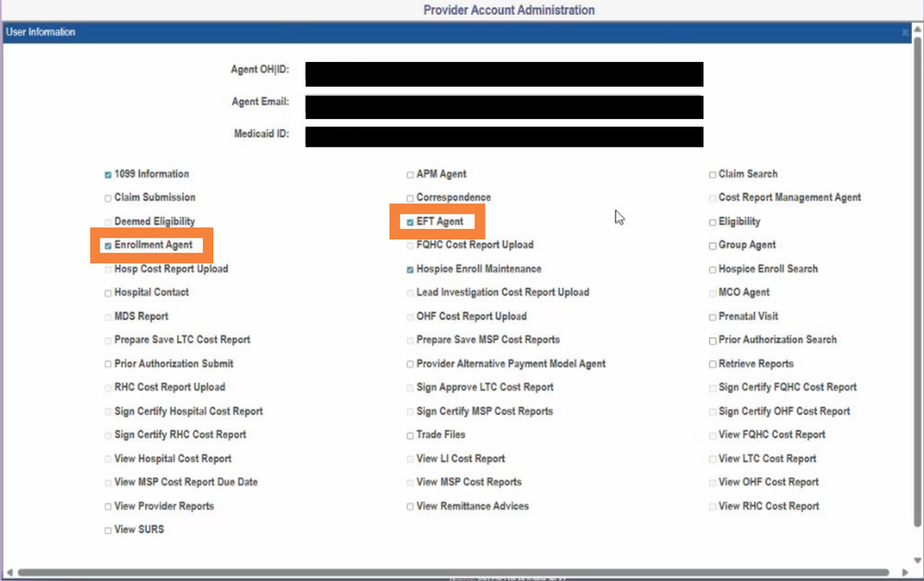Click the scroll left arrow
The width and height of the screenshot is (924, 581).
[9, 572]
